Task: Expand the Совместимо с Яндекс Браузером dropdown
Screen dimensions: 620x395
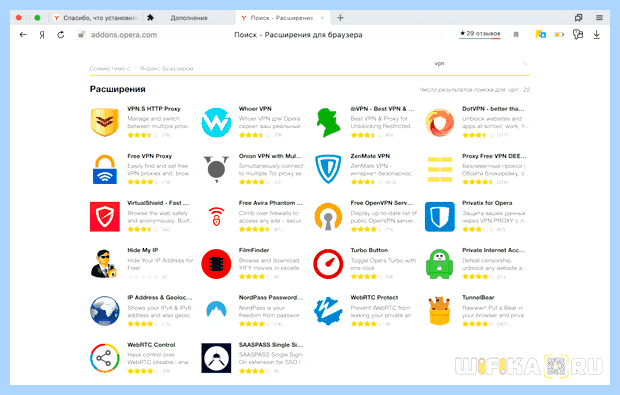Action: 142,68
